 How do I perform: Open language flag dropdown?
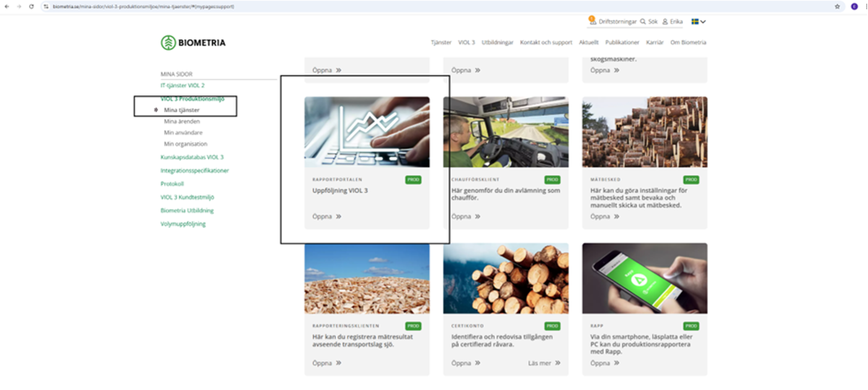click(x=698, y=21)
